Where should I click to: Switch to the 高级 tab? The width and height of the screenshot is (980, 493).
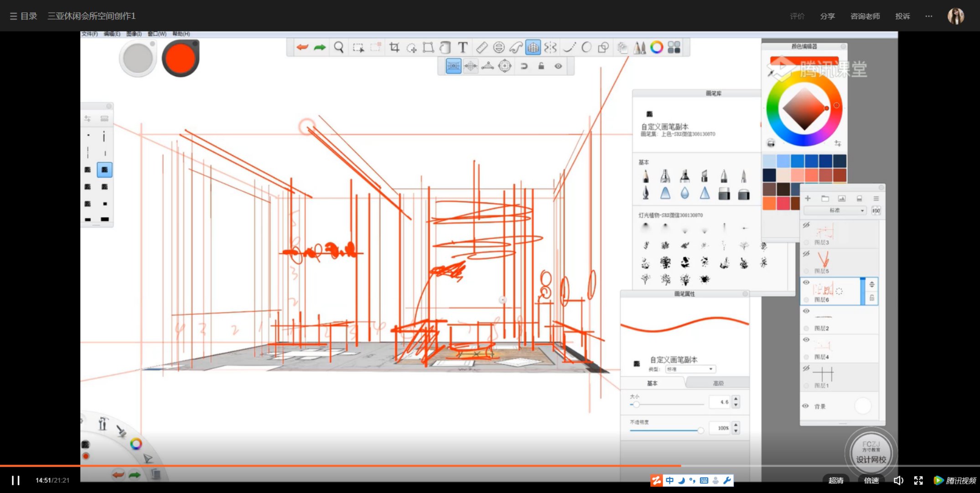[x=718, y=383]
